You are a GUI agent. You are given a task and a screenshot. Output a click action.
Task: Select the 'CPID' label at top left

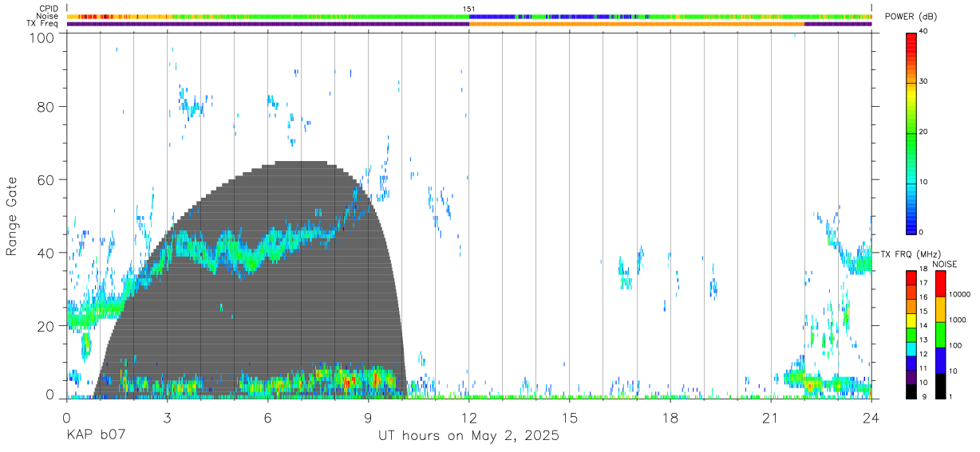click(x=49, y=9)
